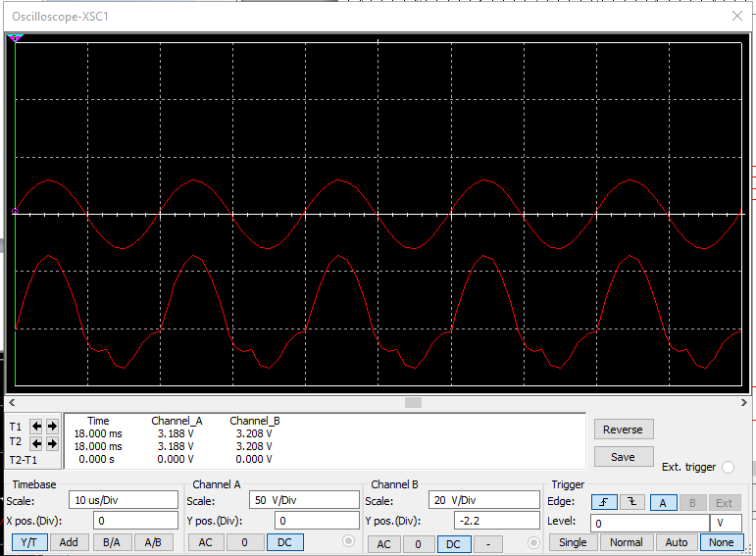Move T2 cursor left with arrow
Image resolution: width=756 pixels, height=556 pixels.
pyautogui.click(x=36, y=443)
